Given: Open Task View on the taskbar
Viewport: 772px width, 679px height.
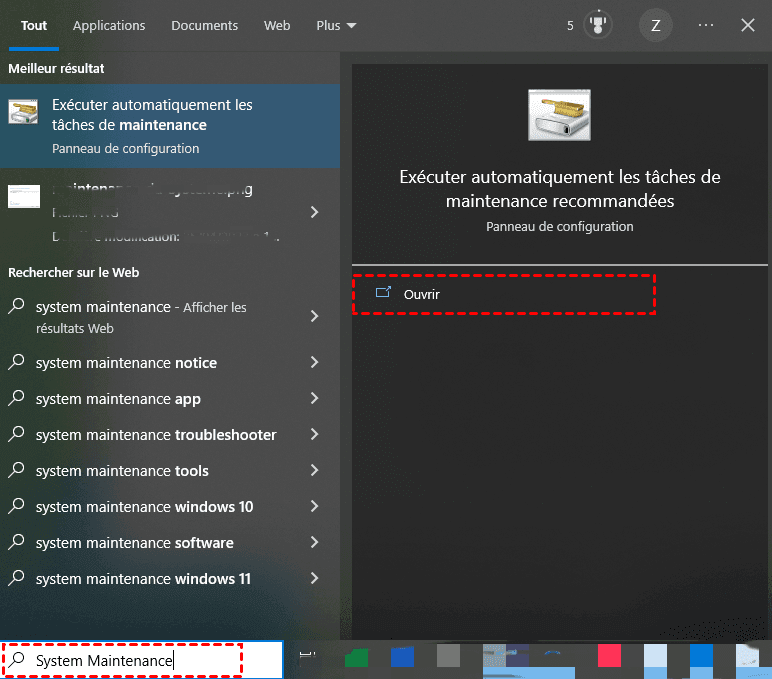Looking at the screenshot, I should (x=307, y=655).
